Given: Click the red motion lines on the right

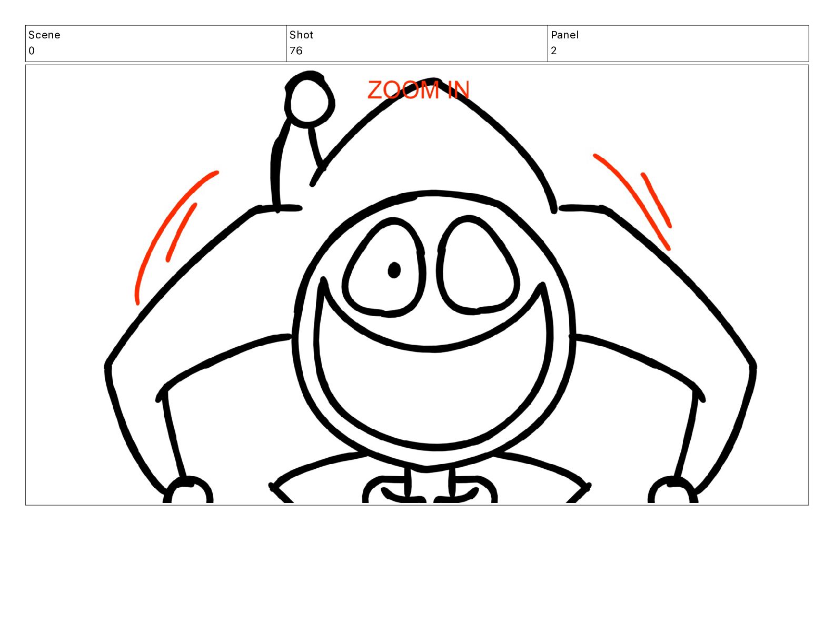Looking at the screenshot, I should (x=633, y=200).
